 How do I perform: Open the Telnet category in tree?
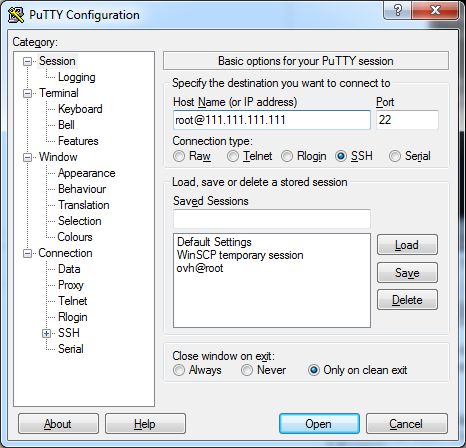tap(72, 301)
